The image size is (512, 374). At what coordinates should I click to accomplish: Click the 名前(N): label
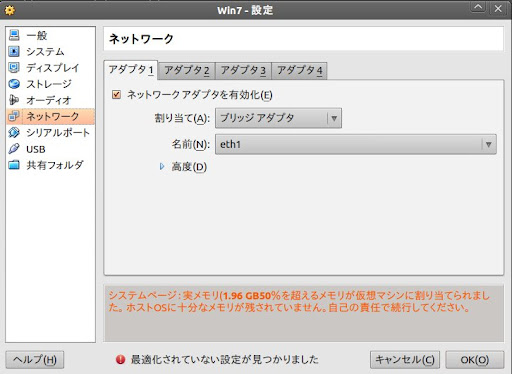pyautogui.click(x=191, y=144)
